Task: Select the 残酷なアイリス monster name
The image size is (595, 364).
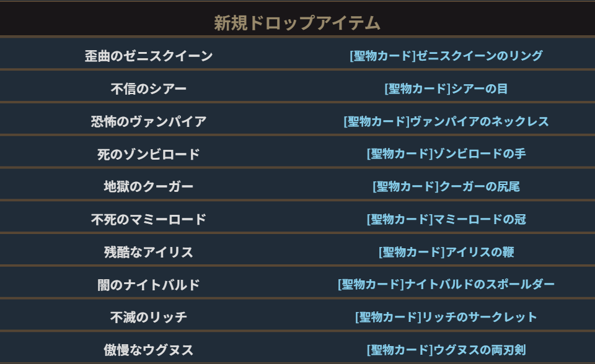Action: (149, 252)
